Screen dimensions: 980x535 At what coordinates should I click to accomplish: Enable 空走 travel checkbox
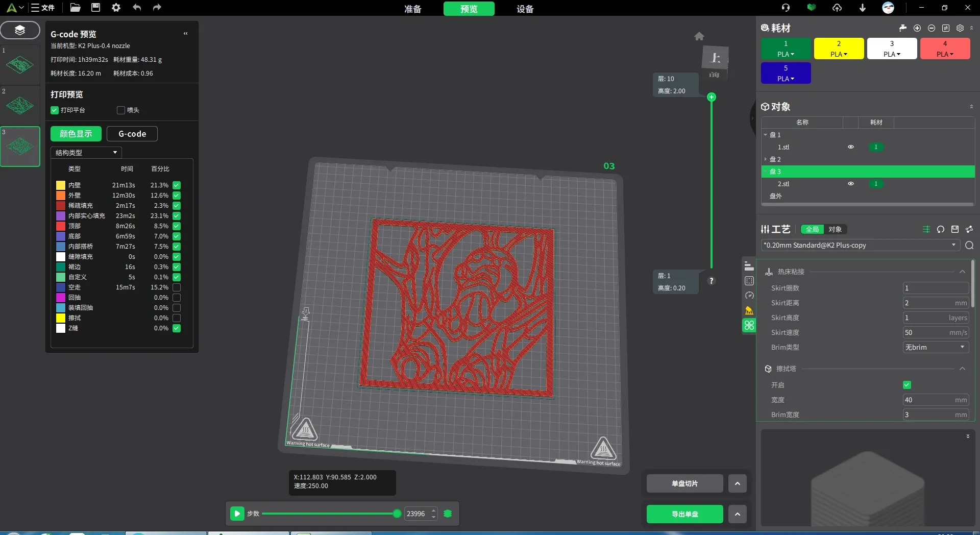coord(177,287)
